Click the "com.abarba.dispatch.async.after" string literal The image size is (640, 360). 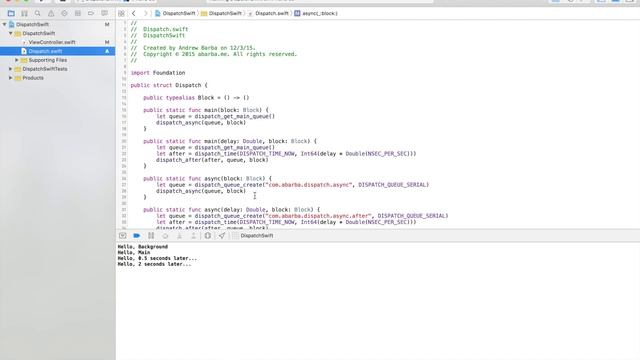click(x=318, y=216)
